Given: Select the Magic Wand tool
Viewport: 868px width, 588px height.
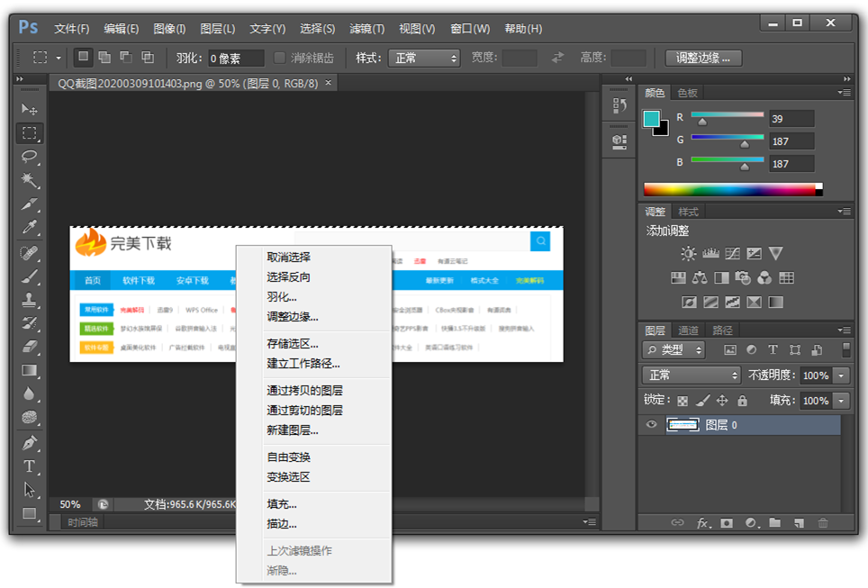Looking at the screenshot, I should click(30, 181).
